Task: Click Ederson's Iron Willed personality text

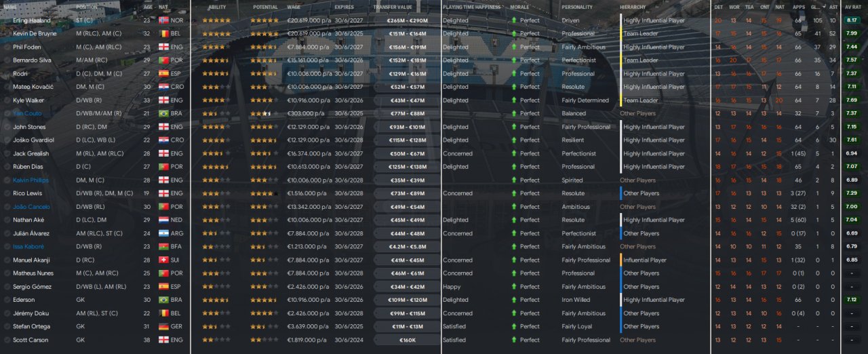Action: pyautogui.click(x=576, y=300)
